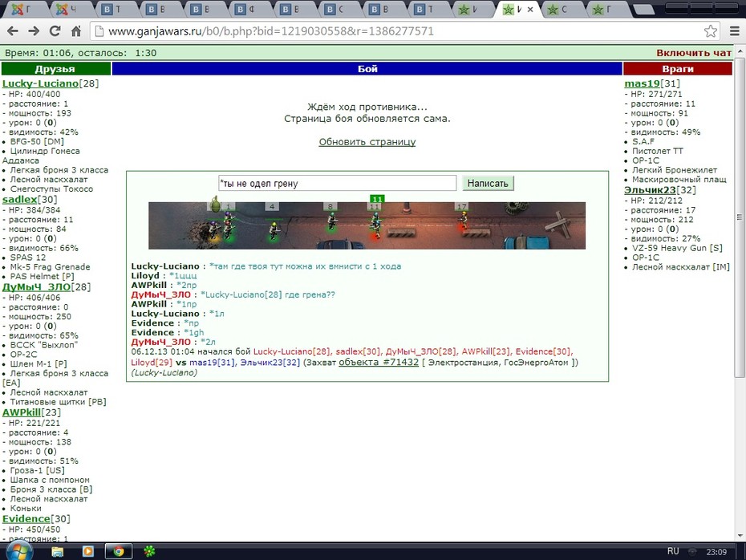Open sadlex player profile link

[19, 199]
